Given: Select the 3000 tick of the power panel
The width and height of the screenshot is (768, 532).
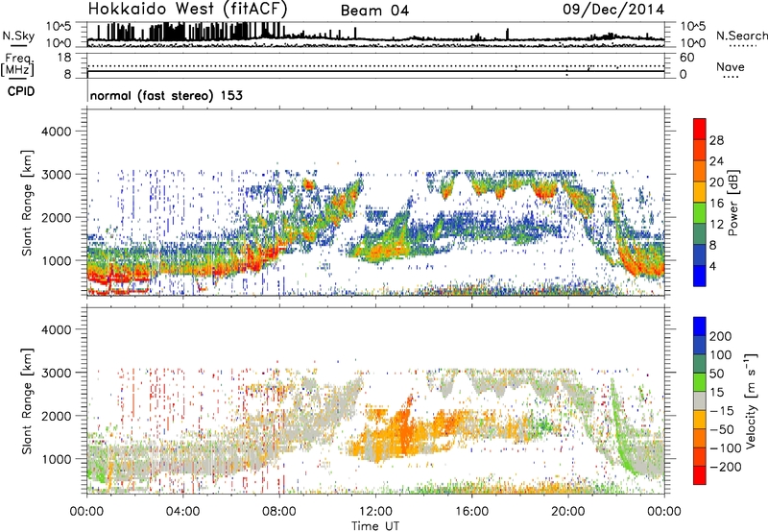Looking at the screenshot, I should coord(56,175).
